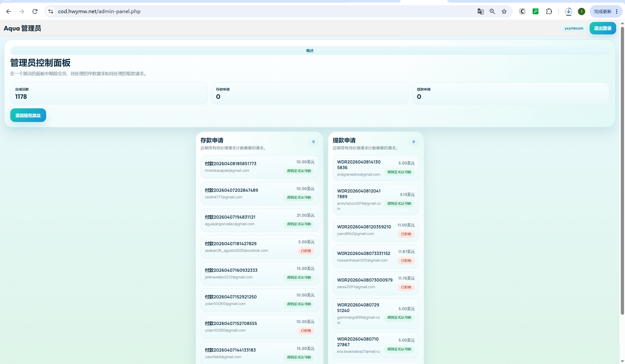Image resolution: width=625 pixels, height=364 pixels.
Task: Click the 提款申请 list count badge
Action: pos(413,142)
